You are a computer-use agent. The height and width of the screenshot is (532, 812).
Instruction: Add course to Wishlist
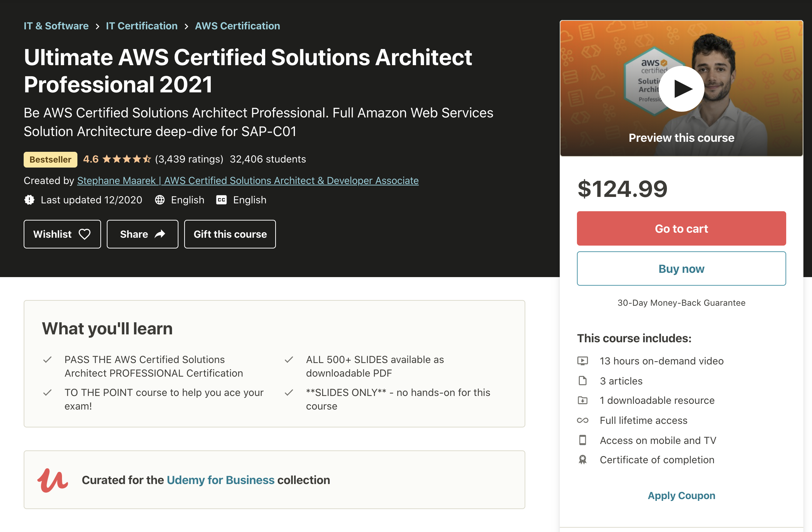(x=62, y=234)
